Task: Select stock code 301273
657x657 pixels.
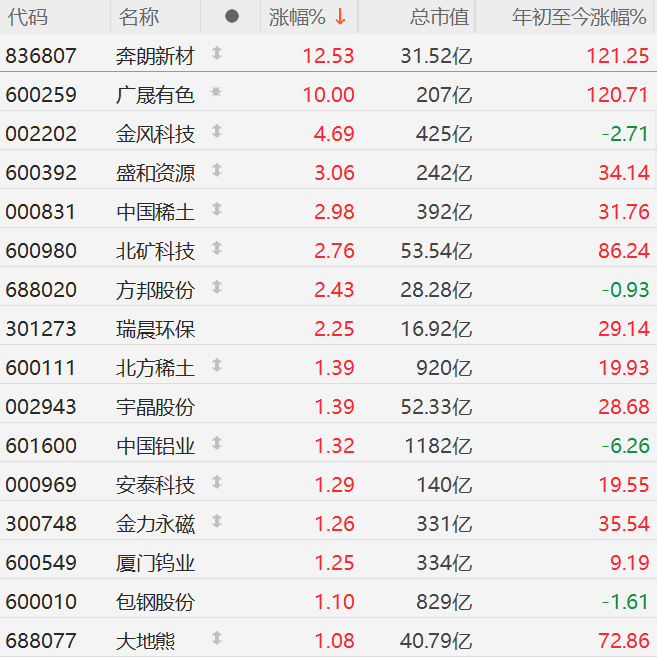Action: point(41,328)
